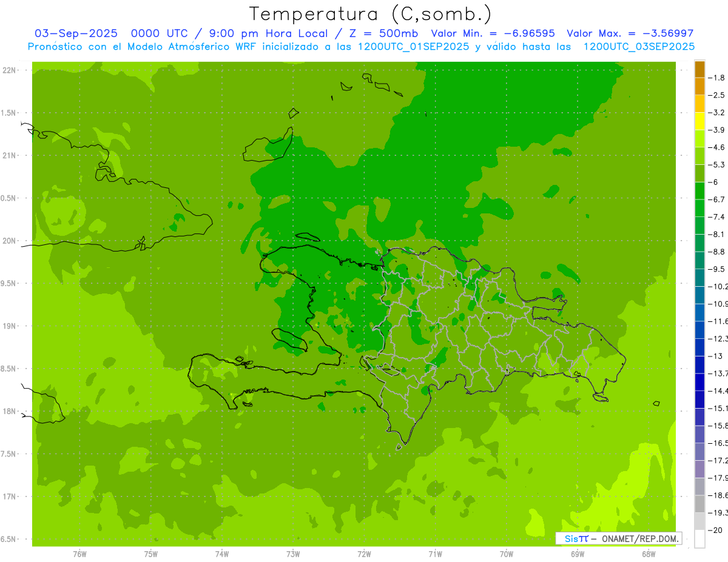Screen dimensions: 728x562
Task: Click the -7.4 legend value
Action: (717, 217)
